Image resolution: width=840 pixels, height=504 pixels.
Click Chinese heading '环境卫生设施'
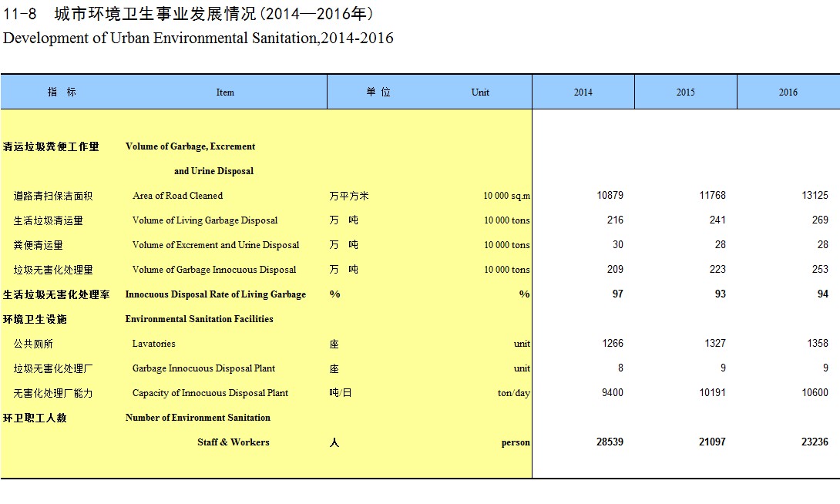[35, 319]
